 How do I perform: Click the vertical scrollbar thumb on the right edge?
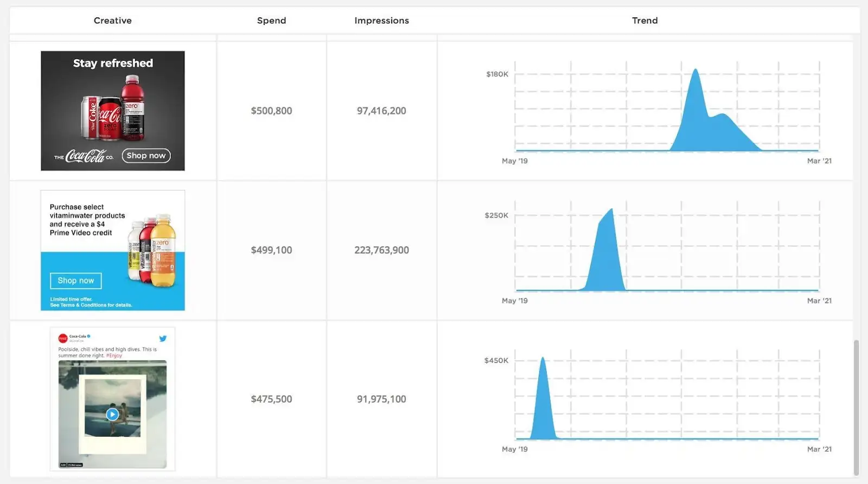856,407
